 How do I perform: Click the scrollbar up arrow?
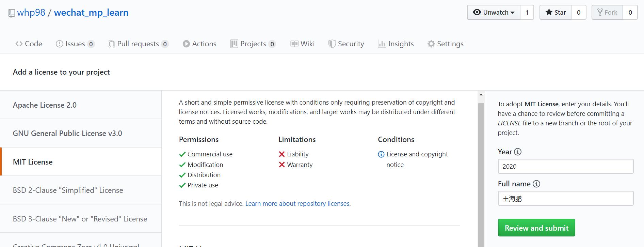[481, 95]
